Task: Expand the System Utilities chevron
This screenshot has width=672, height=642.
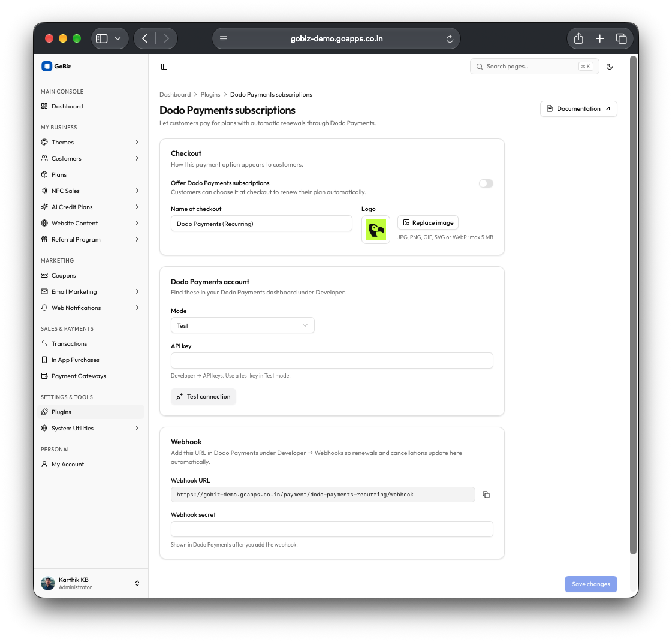Action: (x=137, y=428)
